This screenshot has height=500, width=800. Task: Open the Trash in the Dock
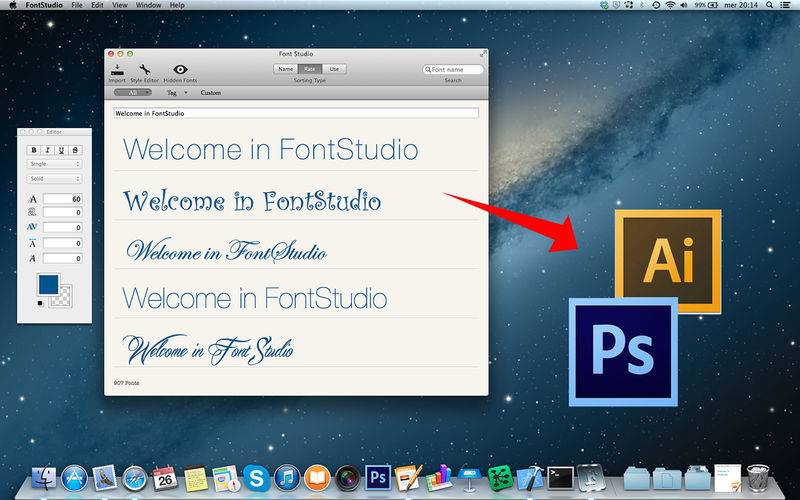click(758, 478)
